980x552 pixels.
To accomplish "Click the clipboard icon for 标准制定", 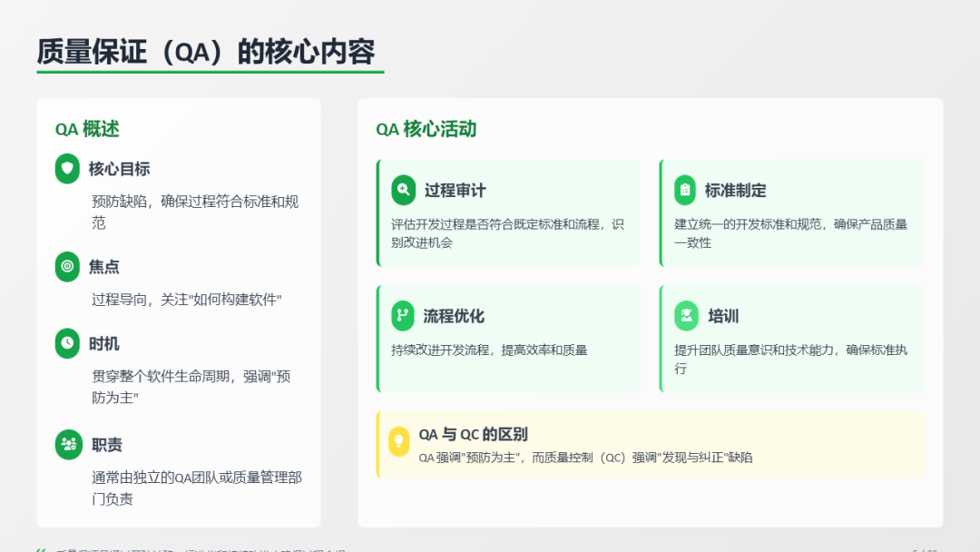I will 685,191.
